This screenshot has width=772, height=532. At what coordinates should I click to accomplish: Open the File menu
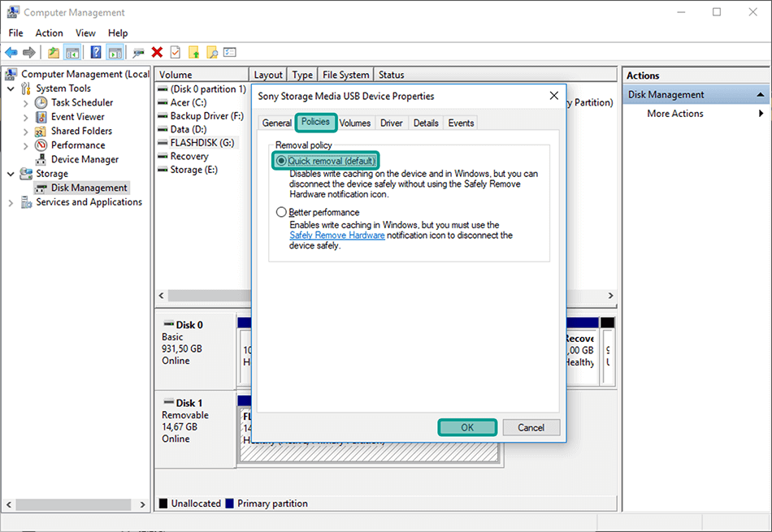click(x=15, y=33)
